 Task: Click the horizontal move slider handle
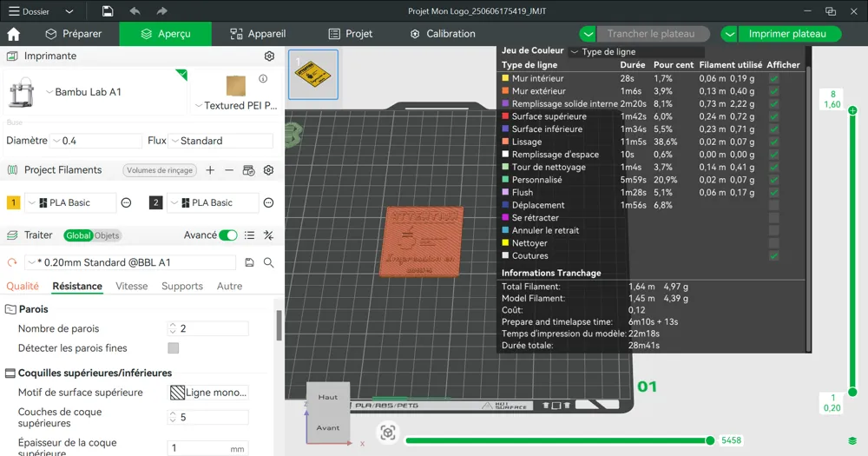[710, 440]
